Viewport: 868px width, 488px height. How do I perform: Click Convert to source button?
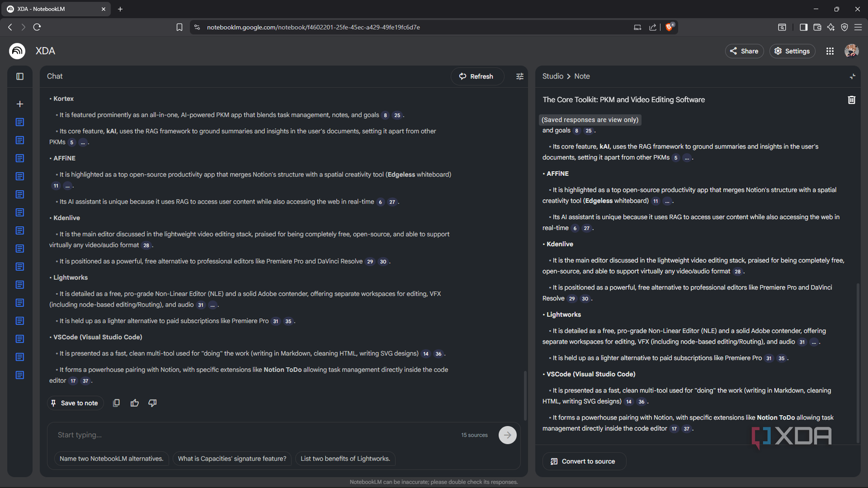tap(583, 461)
